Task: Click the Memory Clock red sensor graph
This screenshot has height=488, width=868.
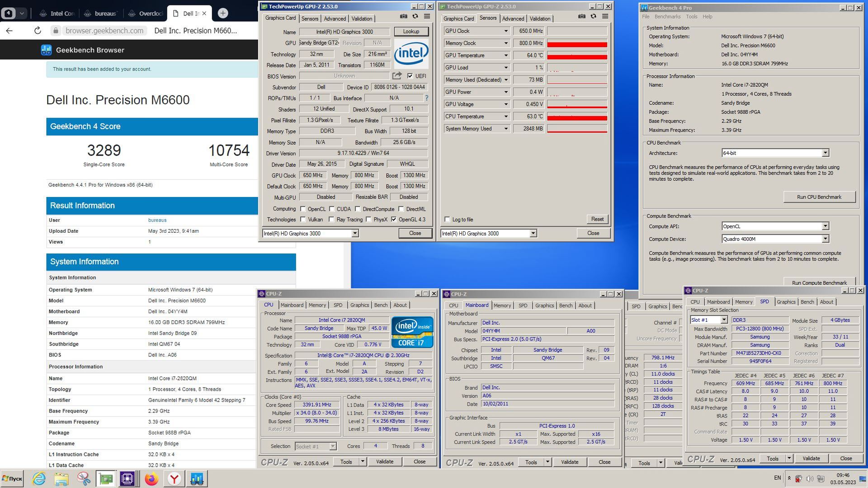Action: [577, 43]
